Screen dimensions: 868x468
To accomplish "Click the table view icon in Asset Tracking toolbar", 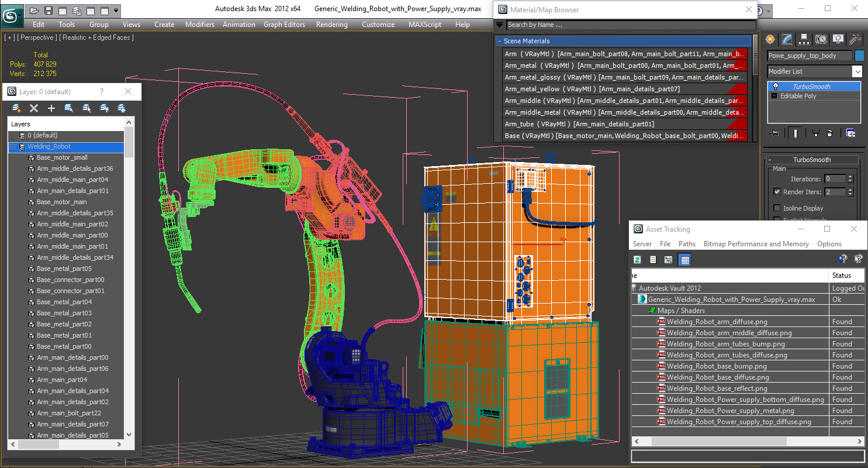I will 684,260.
